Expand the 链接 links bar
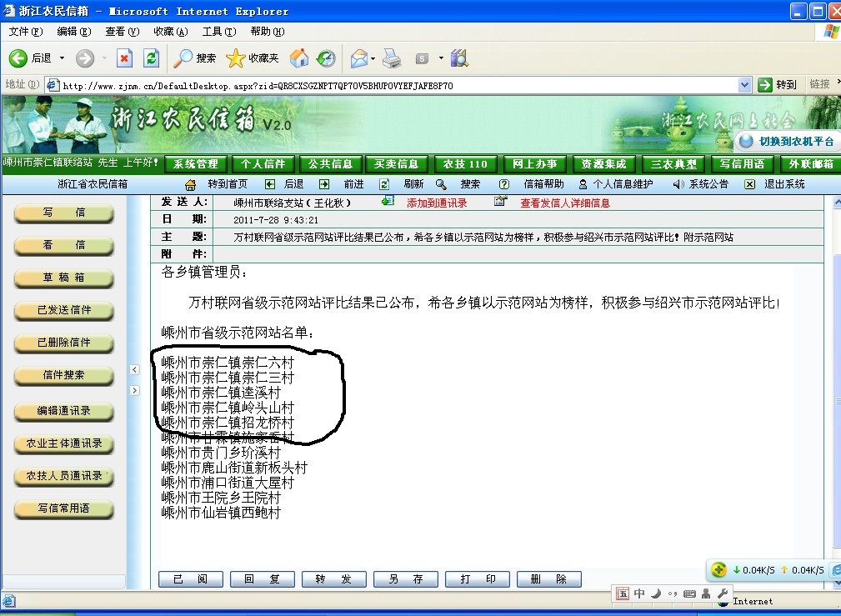Screen dimensions: 841x616 point(836,83)
